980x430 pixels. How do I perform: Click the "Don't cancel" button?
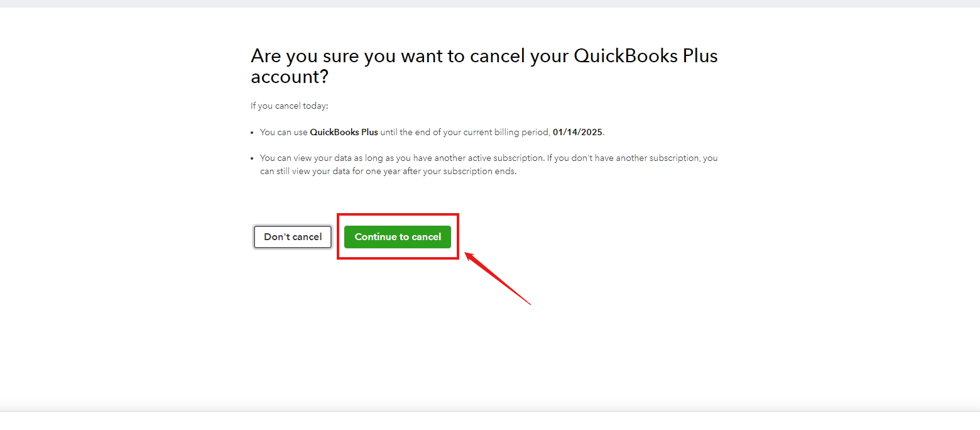tap(292, 237)
